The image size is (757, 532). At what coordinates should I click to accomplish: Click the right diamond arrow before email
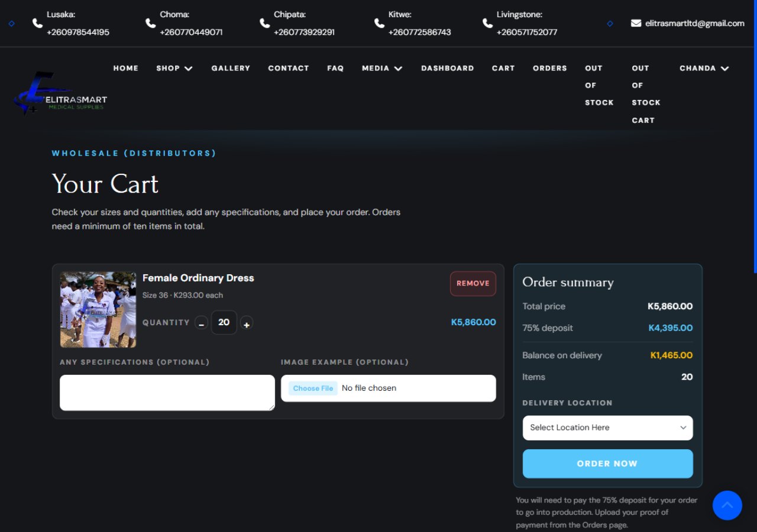610,24
